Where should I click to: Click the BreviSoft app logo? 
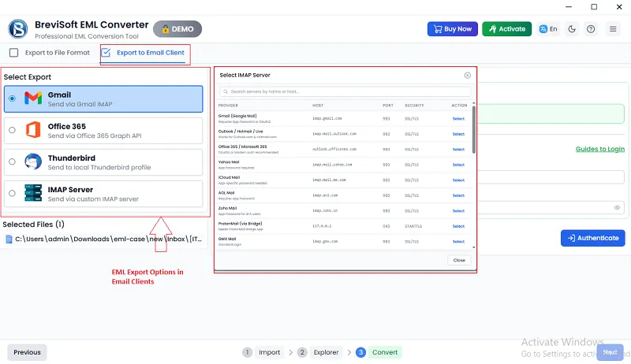[x=18, y=29]
